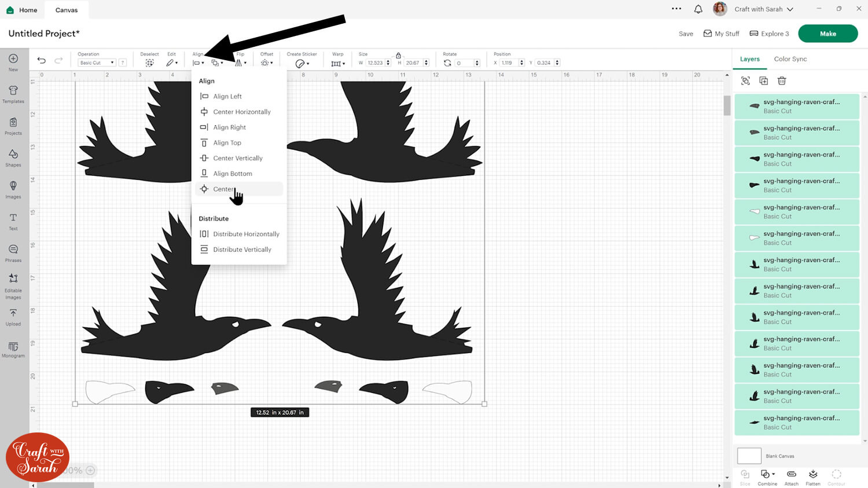
Task: Toggle the size aspect ratio lock
Action: click(398, 56)
